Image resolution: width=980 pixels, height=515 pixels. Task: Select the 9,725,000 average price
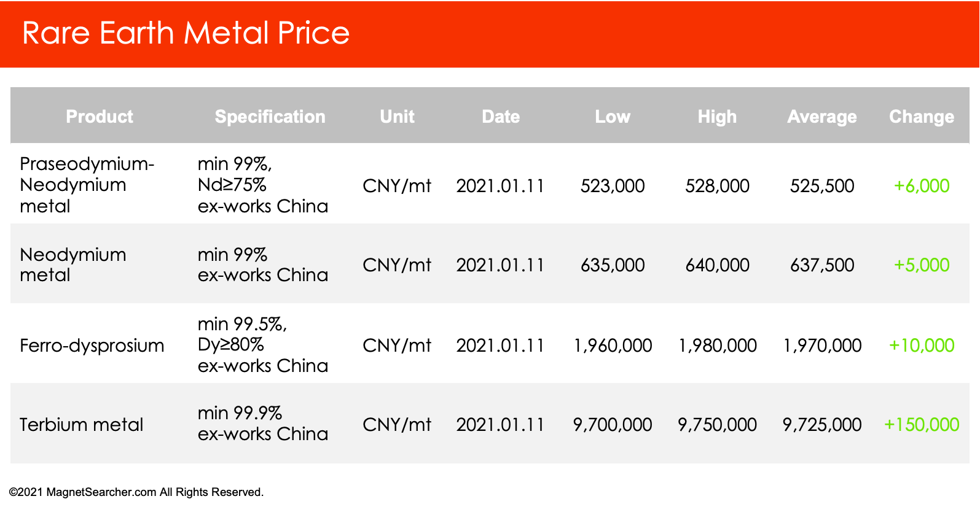(x=822, y=425)
